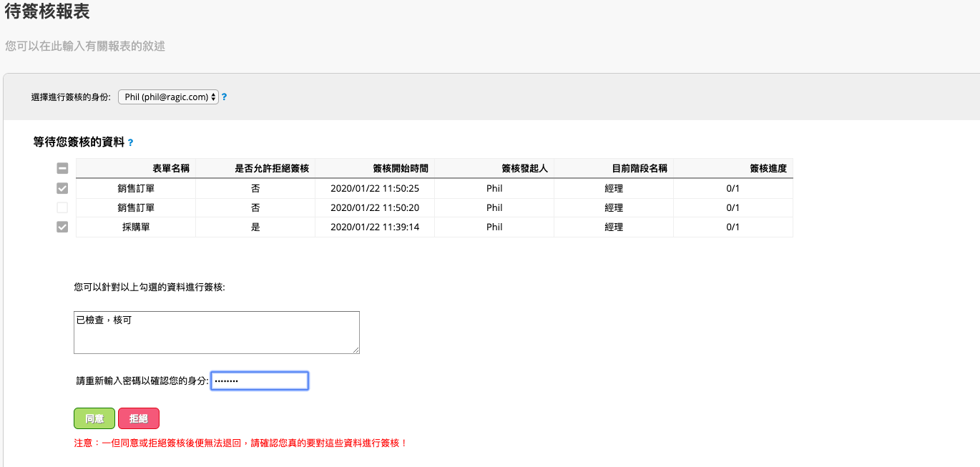Focus the password confirmation field
The width and height of the screenshot is (980, 467).
pos(260,381)
